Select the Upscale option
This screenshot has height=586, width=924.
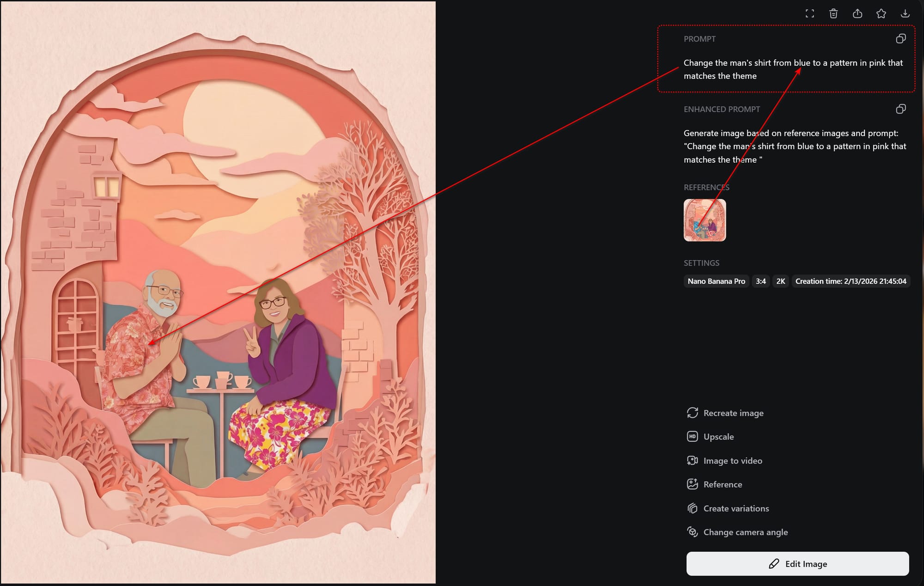click(718, 437)
